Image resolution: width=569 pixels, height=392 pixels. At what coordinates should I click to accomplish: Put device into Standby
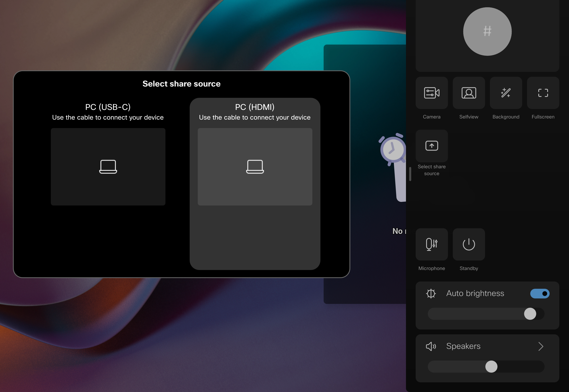click(469, 244)
